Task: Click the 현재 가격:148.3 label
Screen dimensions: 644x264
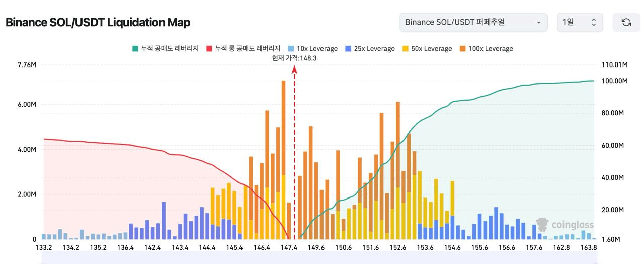Action: coord(294,58)
